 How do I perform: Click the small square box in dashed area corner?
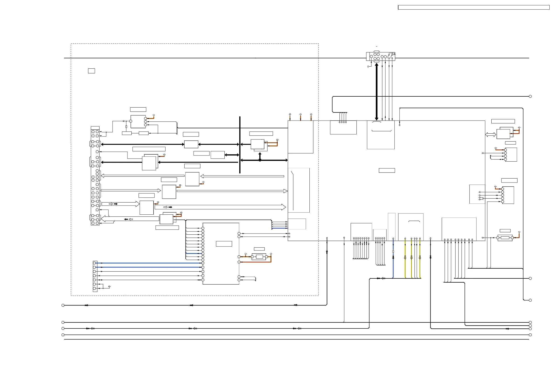pyautogui.click(x=91, y=71)
